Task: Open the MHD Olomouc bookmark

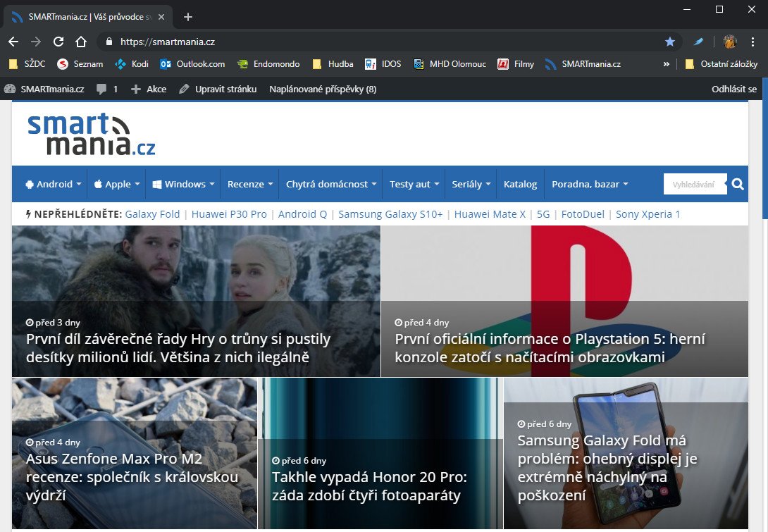Action: [450, 64]
